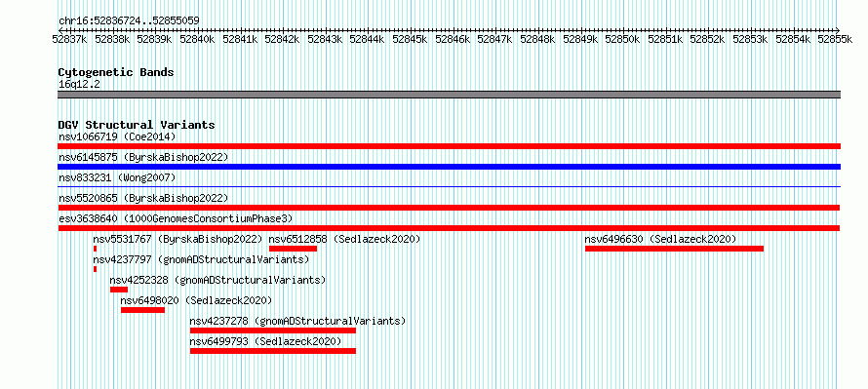Open nsv6512858 (Sedlazeck2020) variant label
The width and height of the screenshot is (868, 389).
[x=345, y=239]
